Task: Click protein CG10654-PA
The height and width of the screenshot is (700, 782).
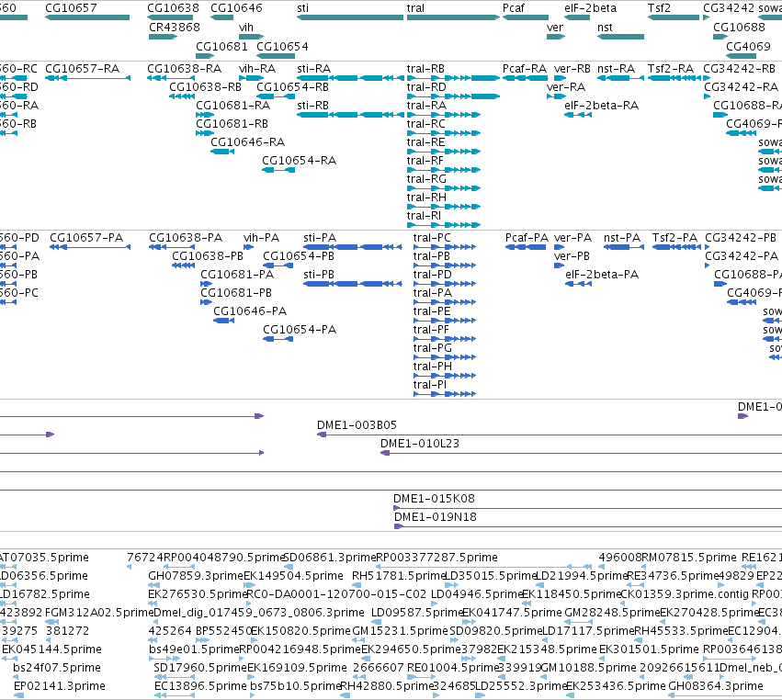Action: pos(278,339)
